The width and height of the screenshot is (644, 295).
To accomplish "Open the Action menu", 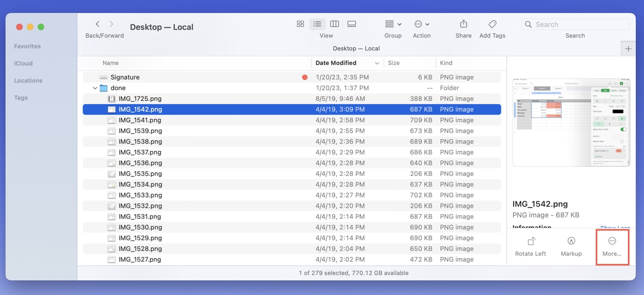I will tap(422, 24).
